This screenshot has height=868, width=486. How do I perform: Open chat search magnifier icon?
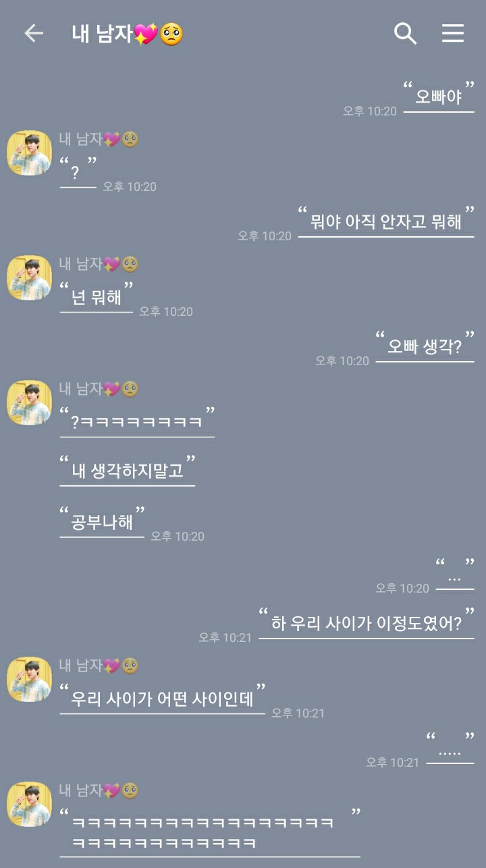click(x=405, y=34)
